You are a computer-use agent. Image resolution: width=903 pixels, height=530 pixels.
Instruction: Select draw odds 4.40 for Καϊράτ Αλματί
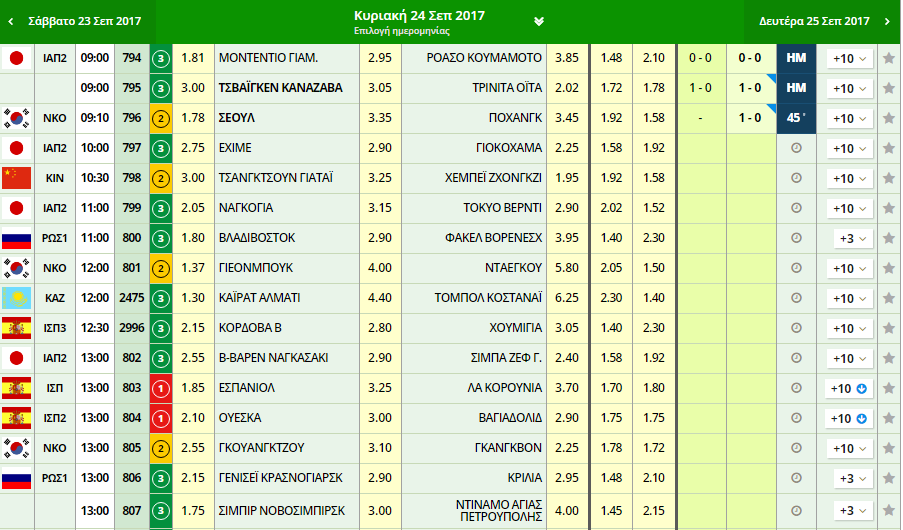coord(379,298)
